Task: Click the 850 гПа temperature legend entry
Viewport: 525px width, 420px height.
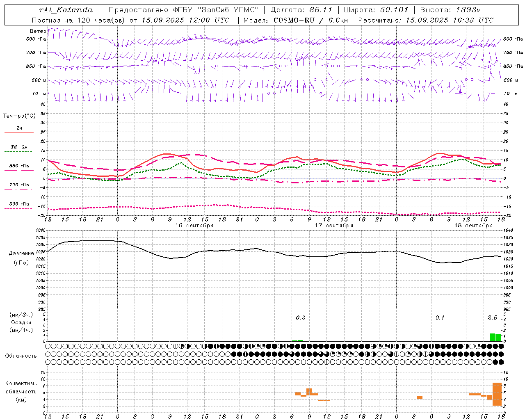Action: (x=19, y=166)
